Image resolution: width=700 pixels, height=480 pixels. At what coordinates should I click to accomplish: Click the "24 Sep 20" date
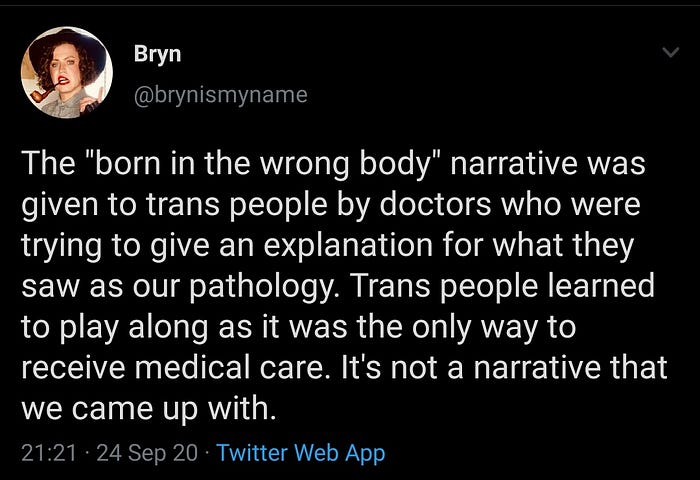click(147, 453)
